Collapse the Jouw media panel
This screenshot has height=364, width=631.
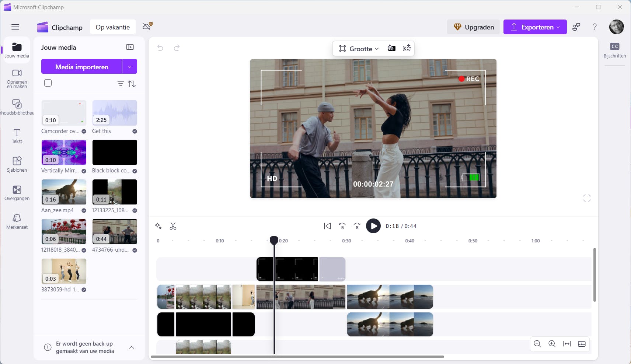point(130,47)
